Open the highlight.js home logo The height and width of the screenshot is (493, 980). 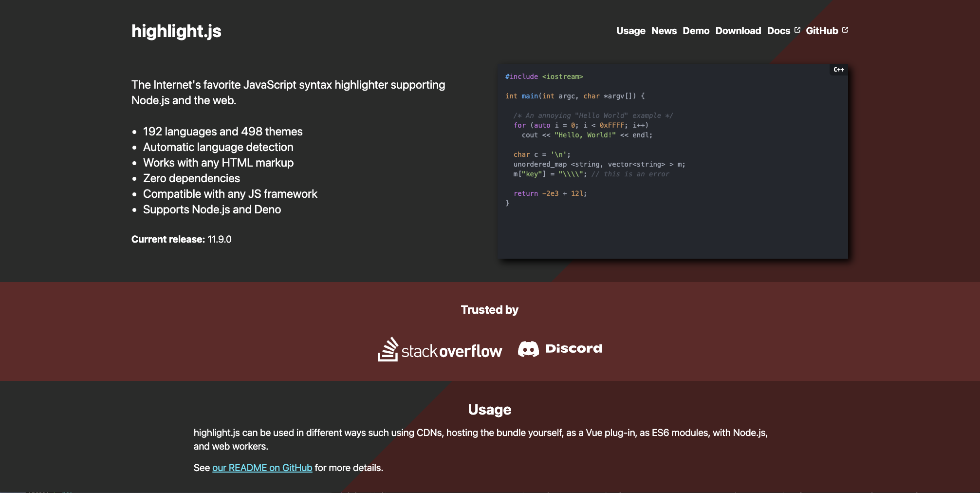coord(176,31)
